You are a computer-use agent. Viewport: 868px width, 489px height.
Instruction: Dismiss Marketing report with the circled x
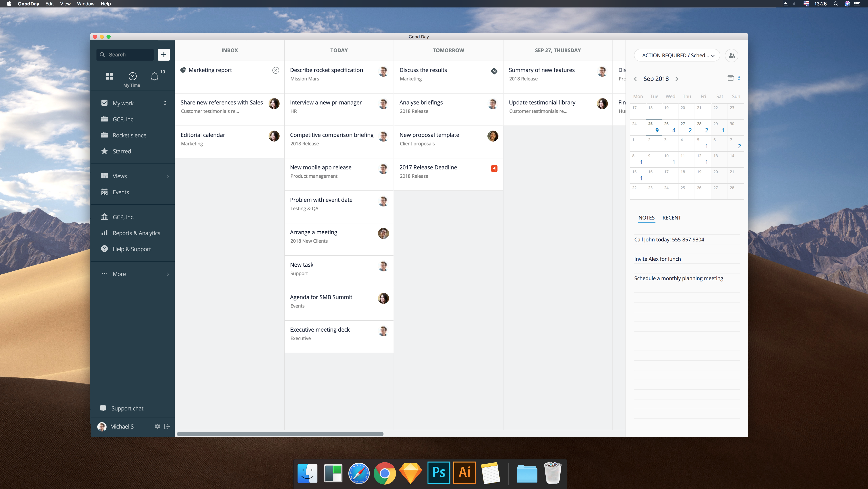(276, 70)
